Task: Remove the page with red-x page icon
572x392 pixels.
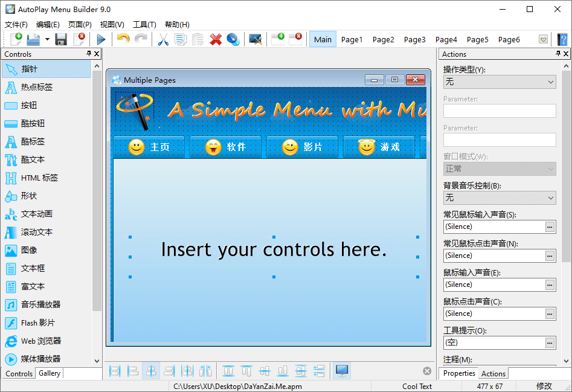Action: tap(295, 39)
